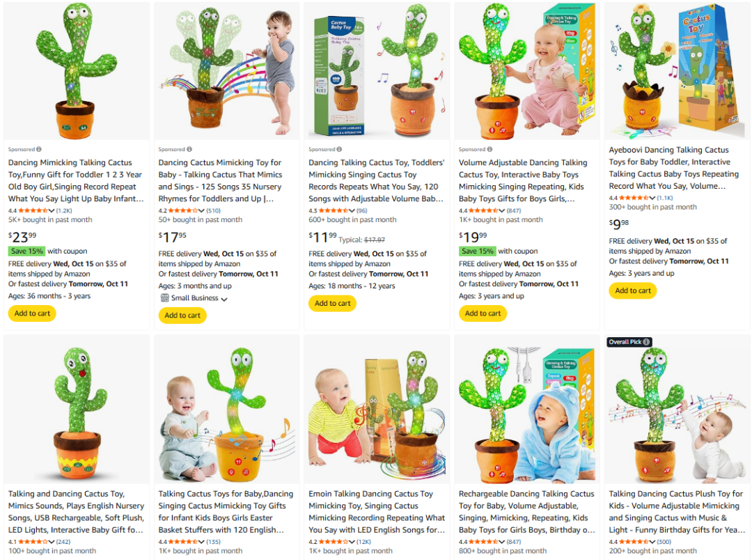Screen dimensions: 752x560
Task: Open Talking Cactus Toys for Baby title link
Action: pyautogui.click(x=226, y=511)
